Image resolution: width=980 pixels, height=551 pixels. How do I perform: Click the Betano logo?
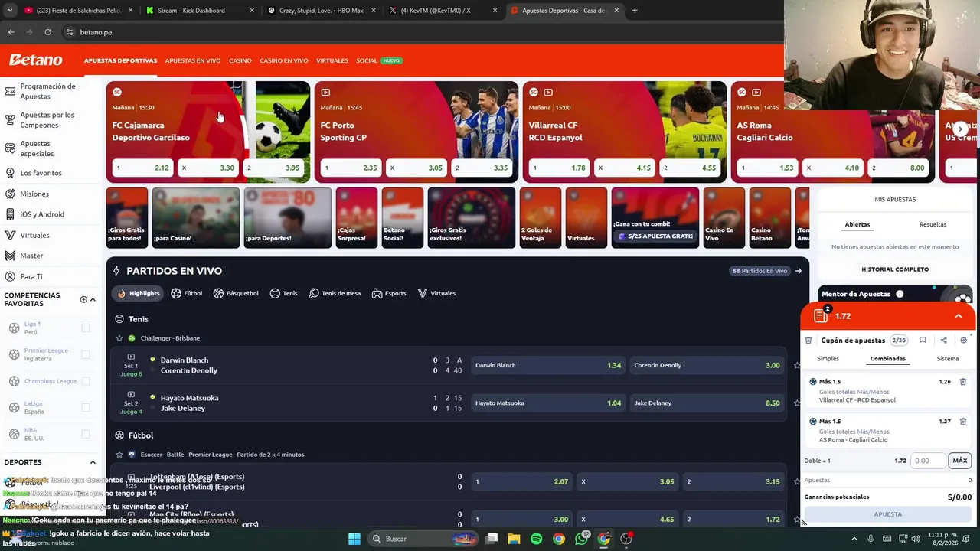pos(35,60)
